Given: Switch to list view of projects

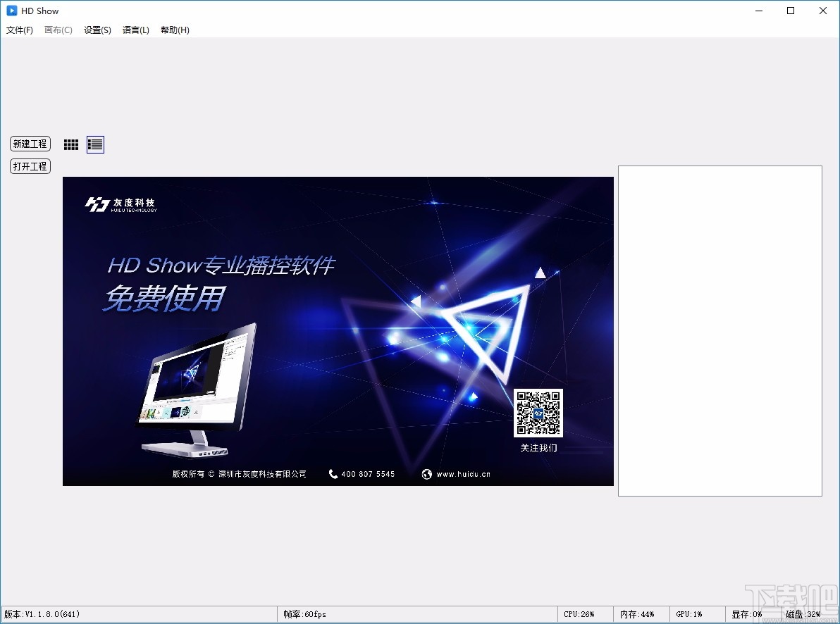Looking at the screenshot, I should coord(94,144).
